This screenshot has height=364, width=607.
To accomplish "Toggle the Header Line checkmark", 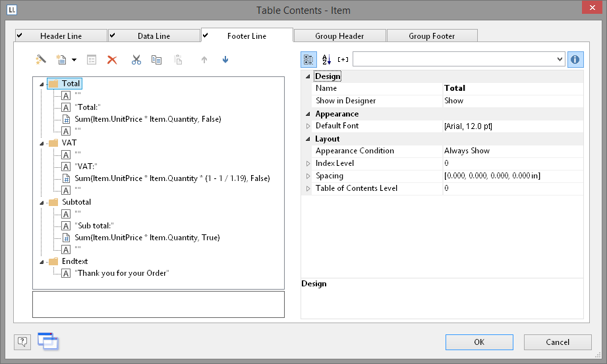I will (x=20, y=36).
